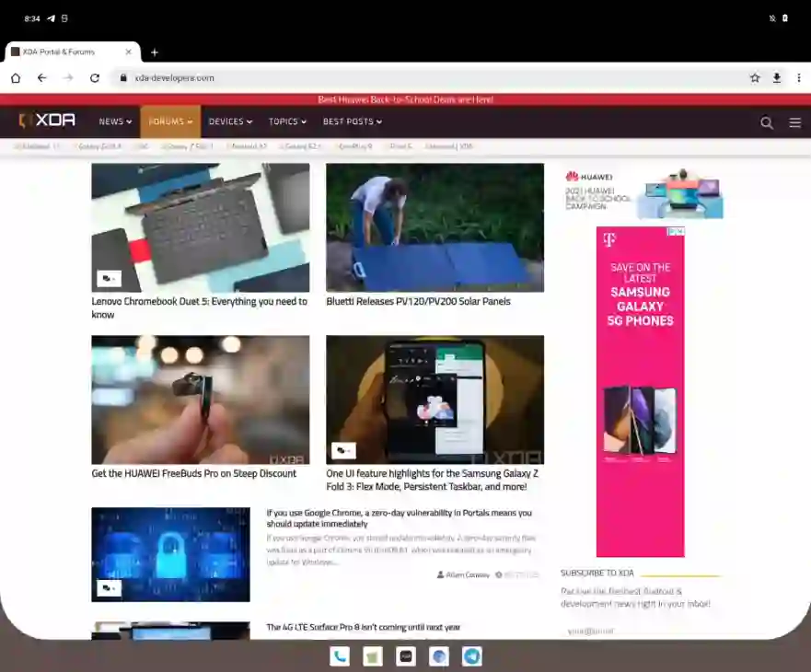
Task: Open the site search magnifier icon
Action: 767,122
